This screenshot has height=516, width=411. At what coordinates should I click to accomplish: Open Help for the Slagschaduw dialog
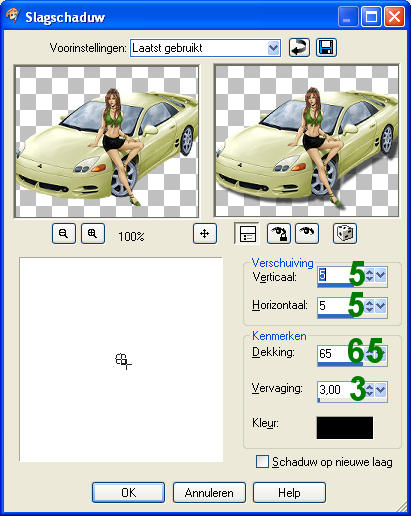[x=289, y=492]
